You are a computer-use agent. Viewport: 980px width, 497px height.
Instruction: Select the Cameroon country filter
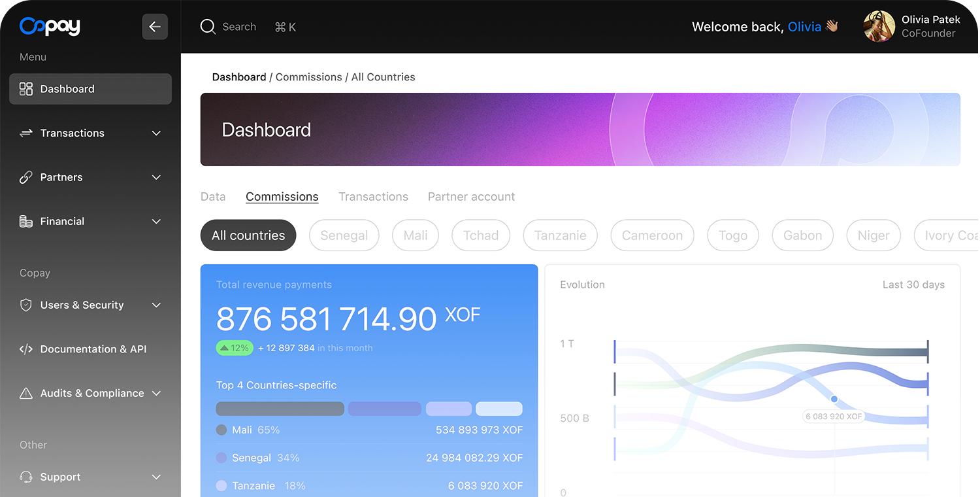[652, 235]
